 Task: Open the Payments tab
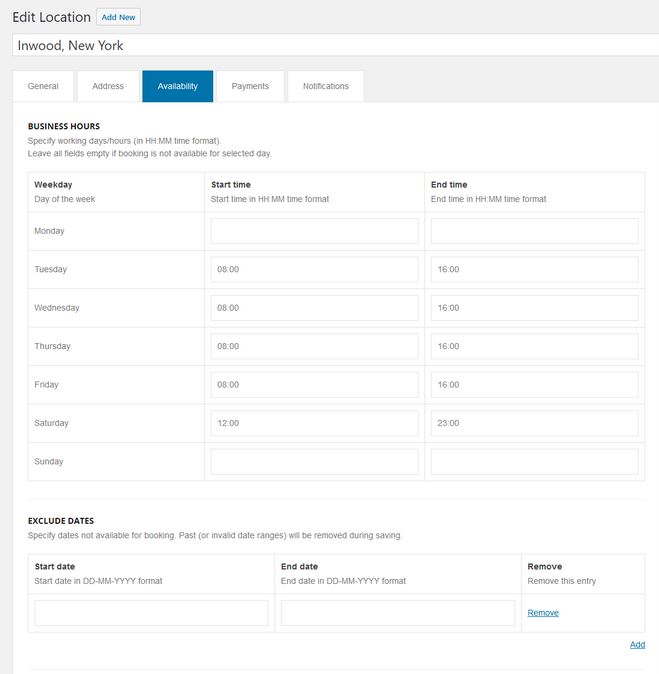coord(250,86)
